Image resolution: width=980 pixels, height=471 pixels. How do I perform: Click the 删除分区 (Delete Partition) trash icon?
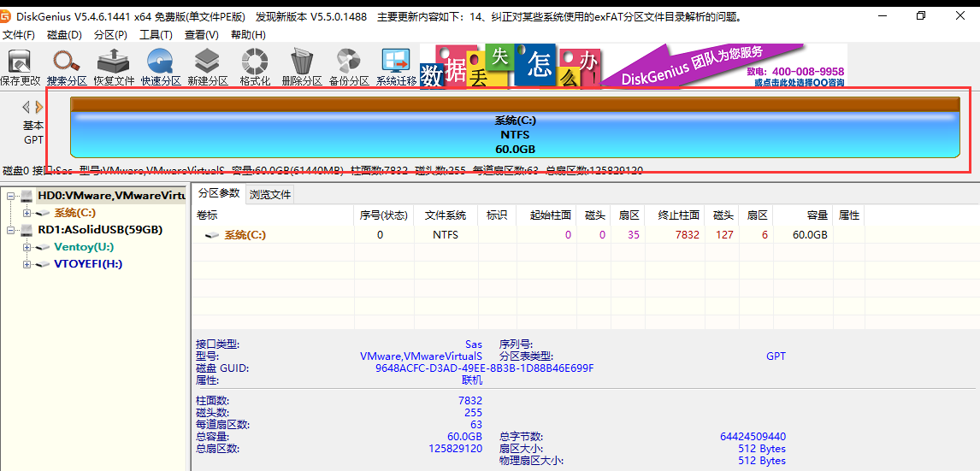coord(302,67)
